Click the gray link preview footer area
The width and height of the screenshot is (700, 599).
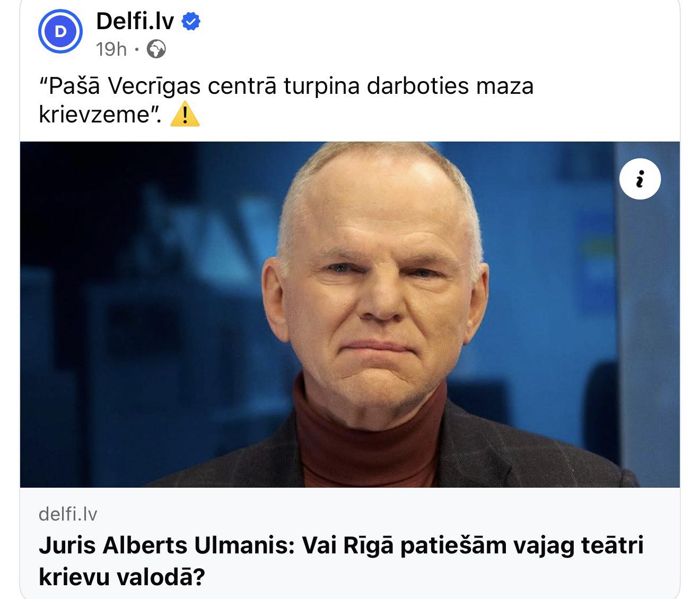click(350, 543)
